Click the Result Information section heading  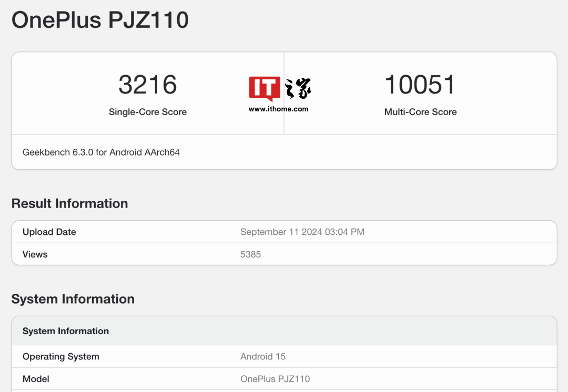click(x=69, y=203)
